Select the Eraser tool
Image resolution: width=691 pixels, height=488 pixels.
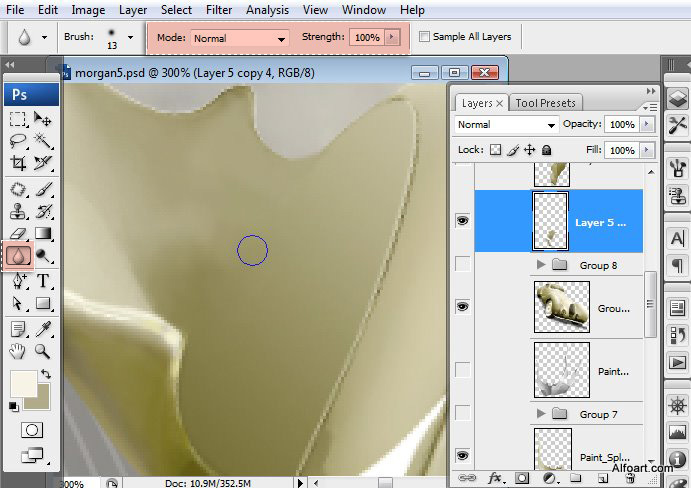[18, 234]
